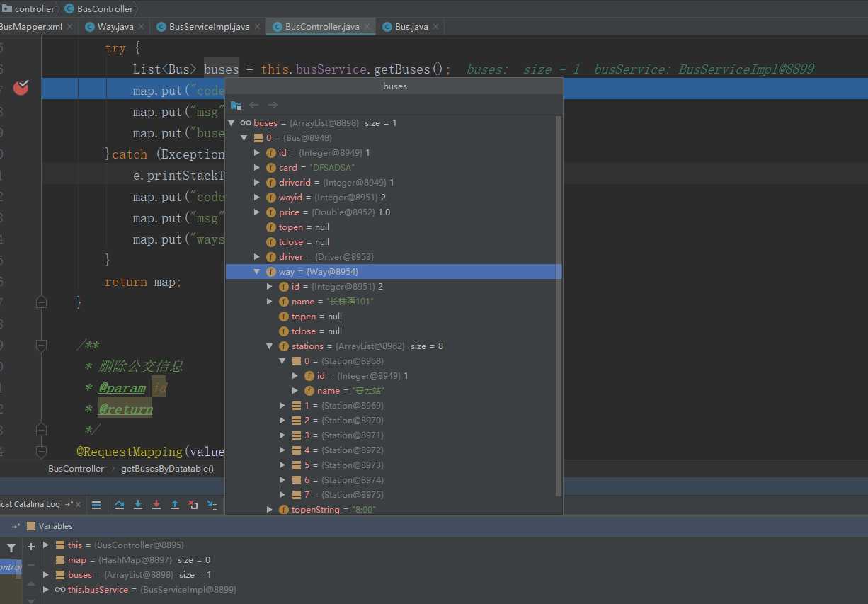Expand the driver = {Driver@8953} node
The image size is (868, 604).
[257, 257]
